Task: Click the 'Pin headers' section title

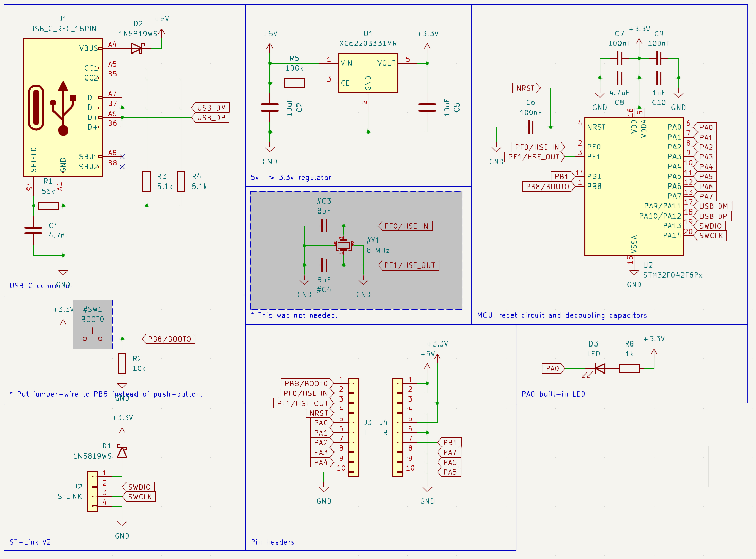Action: point(273,542)
